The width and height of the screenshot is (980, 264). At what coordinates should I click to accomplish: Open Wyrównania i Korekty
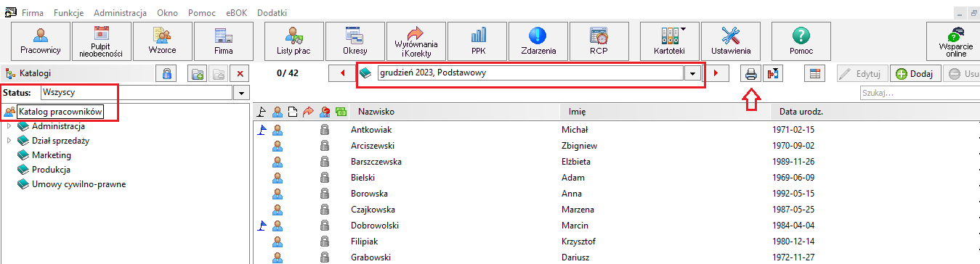pyautogui.click(x=416, y=41)
